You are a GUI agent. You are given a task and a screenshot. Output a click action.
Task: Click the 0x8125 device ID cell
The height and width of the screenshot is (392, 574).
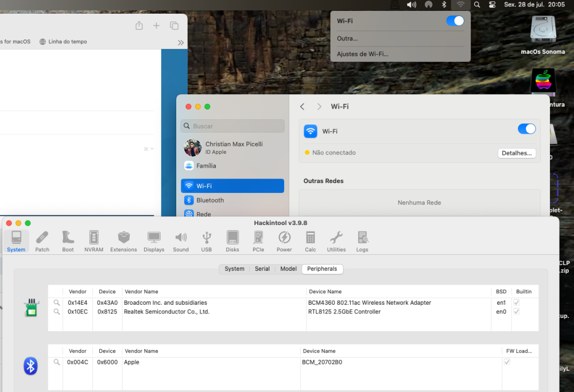tap(107, 312)
